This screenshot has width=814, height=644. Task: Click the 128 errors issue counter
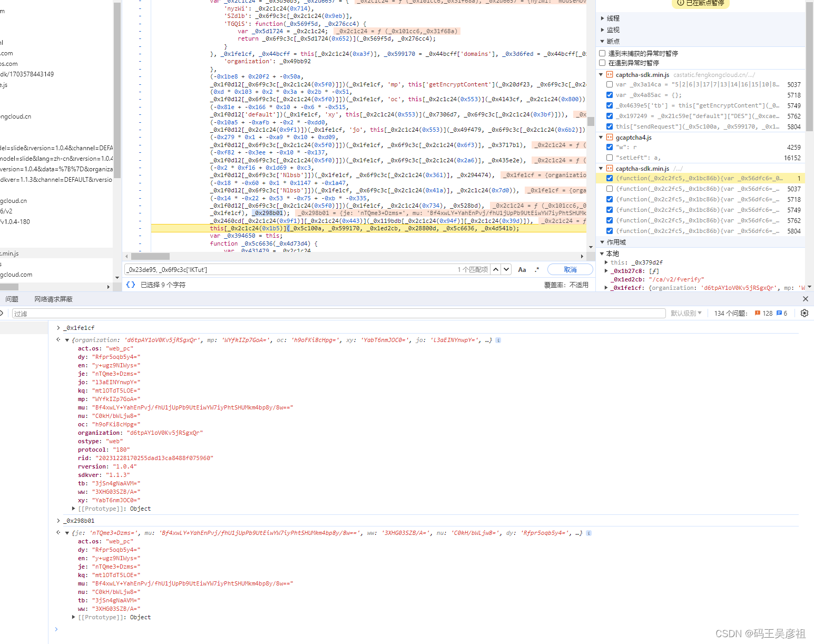pyautogui.click(x=763, y=313)
